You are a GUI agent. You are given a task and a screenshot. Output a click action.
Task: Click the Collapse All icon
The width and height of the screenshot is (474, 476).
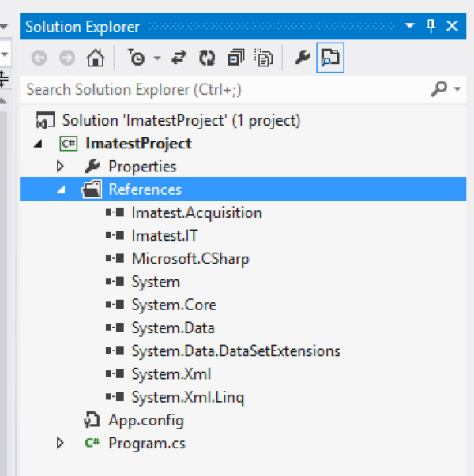235,58
